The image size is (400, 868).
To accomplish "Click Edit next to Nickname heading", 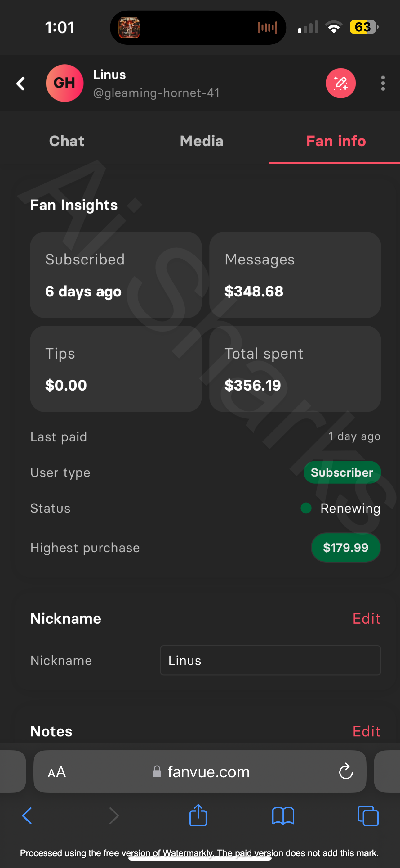I will point(366,619).
